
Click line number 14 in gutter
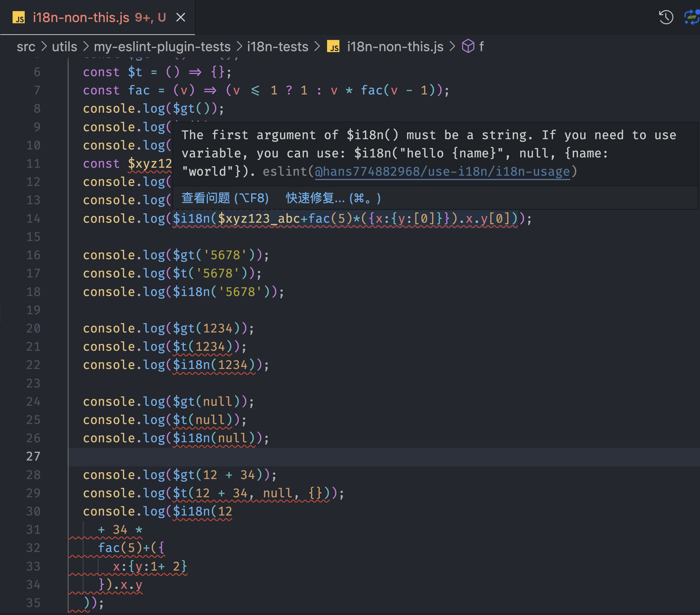coord(33,219)
